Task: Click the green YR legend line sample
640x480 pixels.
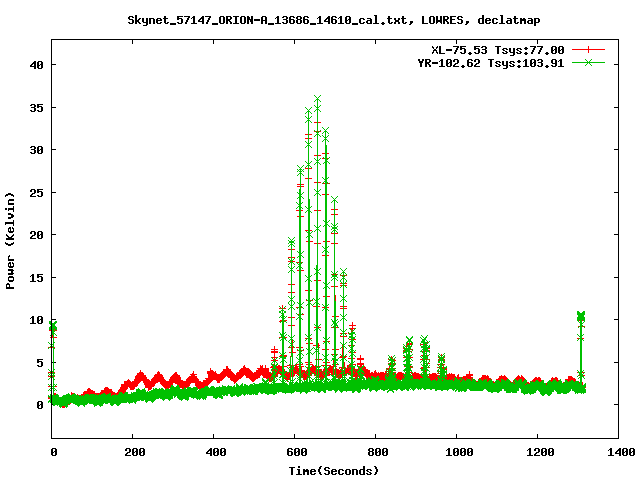Action: click(588, 62)
